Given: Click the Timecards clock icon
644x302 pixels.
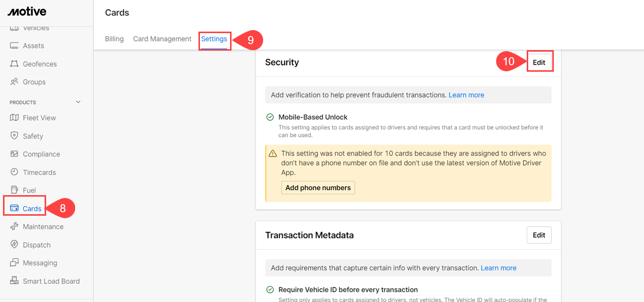Looking at the screenshot, I should [x=15, y=172].
